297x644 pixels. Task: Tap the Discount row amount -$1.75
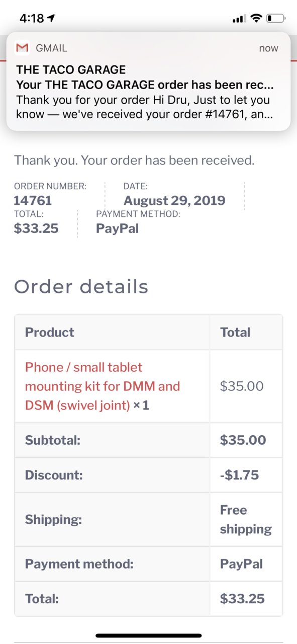239,474
